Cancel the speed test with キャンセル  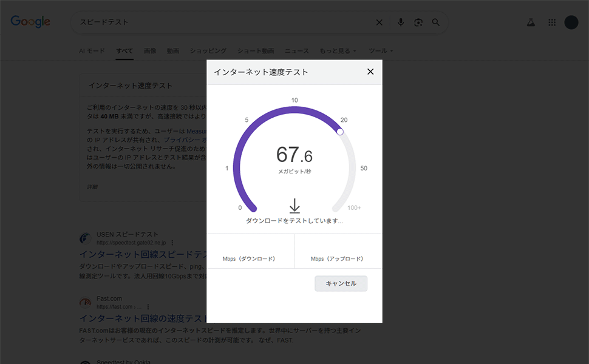[x=341, y=283]
